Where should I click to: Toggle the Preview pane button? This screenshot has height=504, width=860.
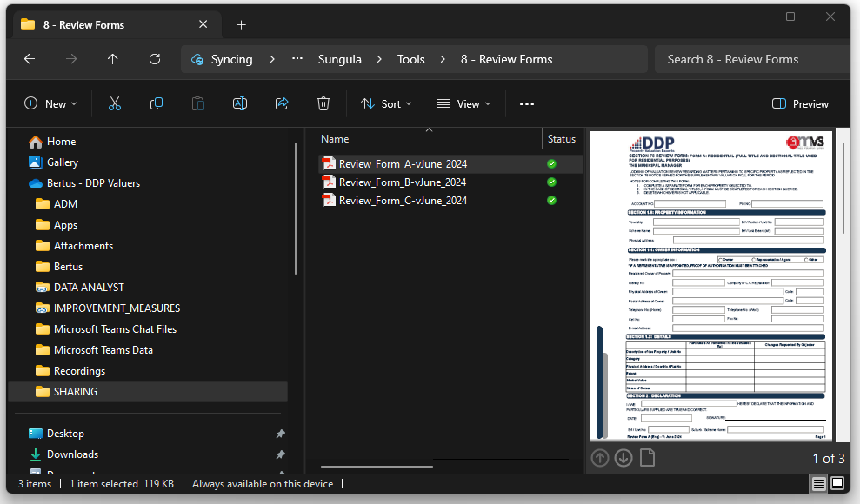(800, 103)
